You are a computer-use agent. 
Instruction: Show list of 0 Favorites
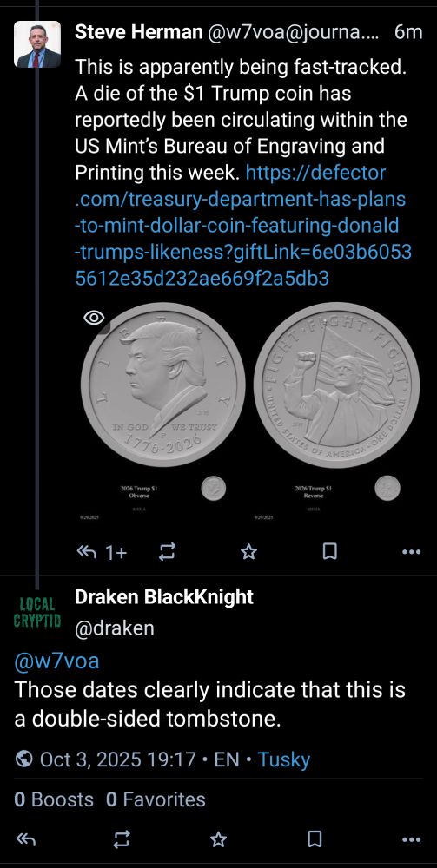tap(156, 799)
